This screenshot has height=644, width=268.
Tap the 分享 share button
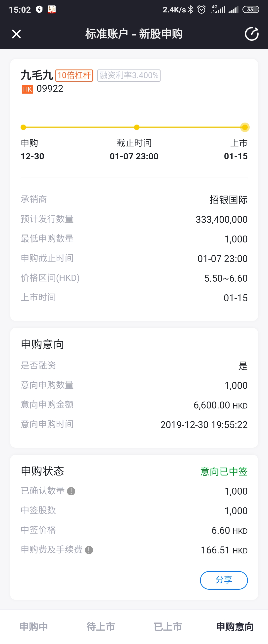[x=224, y=580]
